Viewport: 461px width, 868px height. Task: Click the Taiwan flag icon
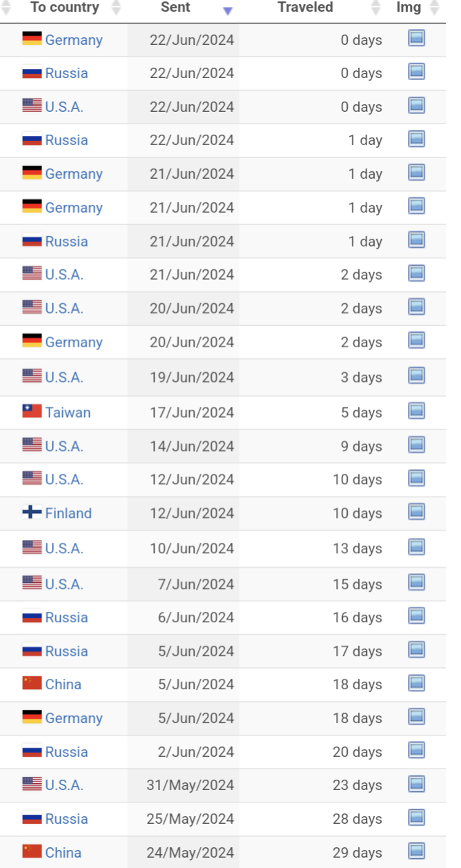point(32,412)
